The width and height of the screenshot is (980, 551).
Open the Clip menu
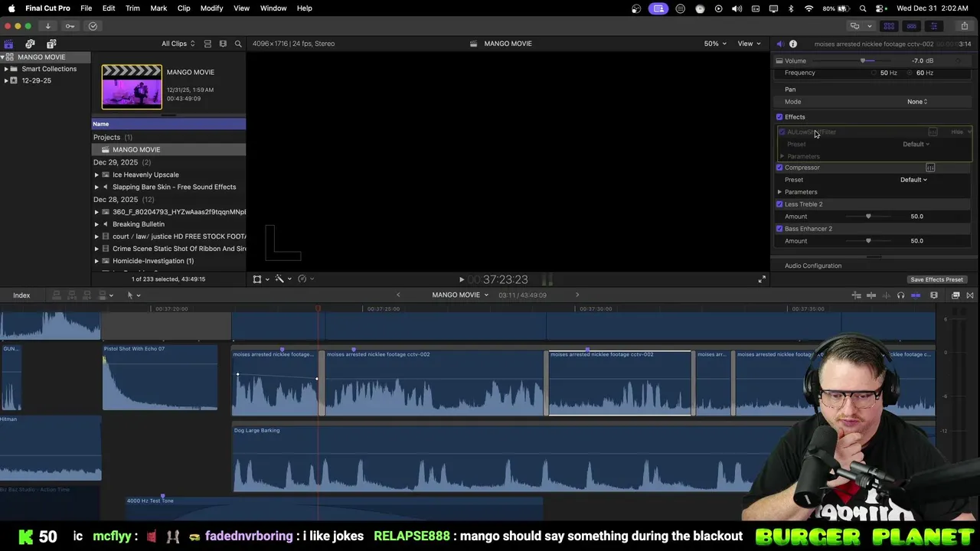[x=184, y=8]
